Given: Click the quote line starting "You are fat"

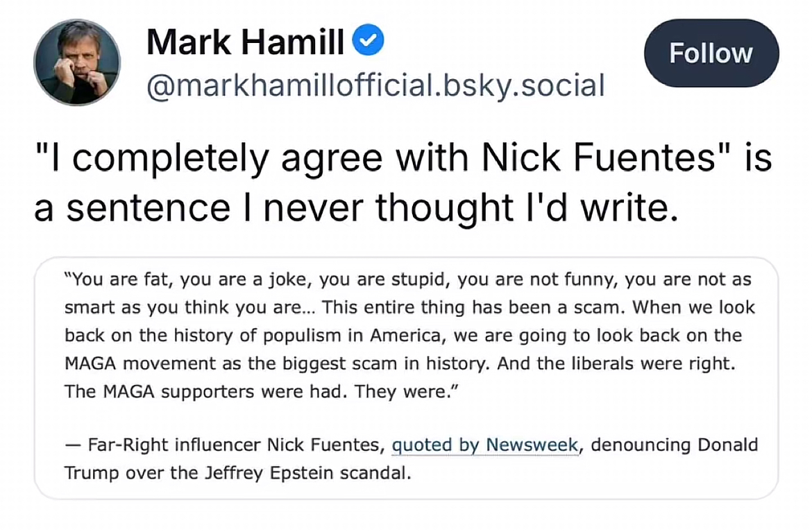Looking at the screenshot, I should [408, 280].
